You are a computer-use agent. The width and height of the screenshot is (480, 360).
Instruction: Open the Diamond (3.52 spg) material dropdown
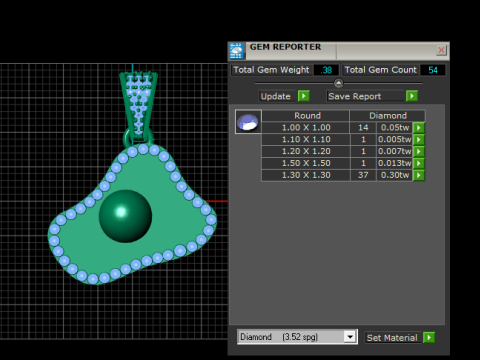[x=350, y=337]
